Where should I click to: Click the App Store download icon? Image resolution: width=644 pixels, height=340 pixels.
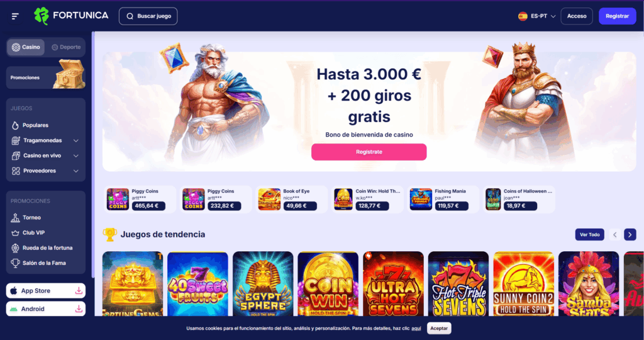(x=79, y=291)
